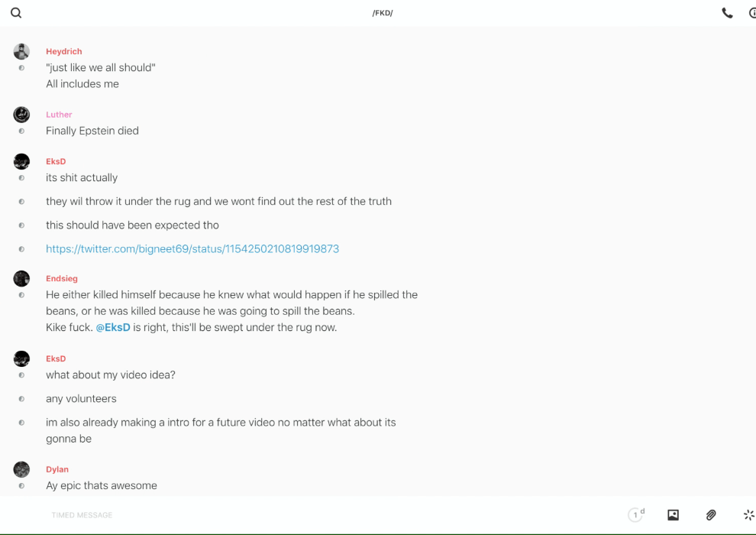Click timer indicator beside "Finally Epstein died"

21,131
